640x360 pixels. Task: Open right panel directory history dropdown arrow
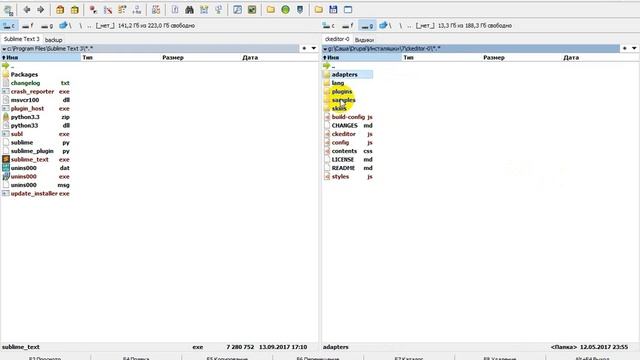[x=634, y=49]
